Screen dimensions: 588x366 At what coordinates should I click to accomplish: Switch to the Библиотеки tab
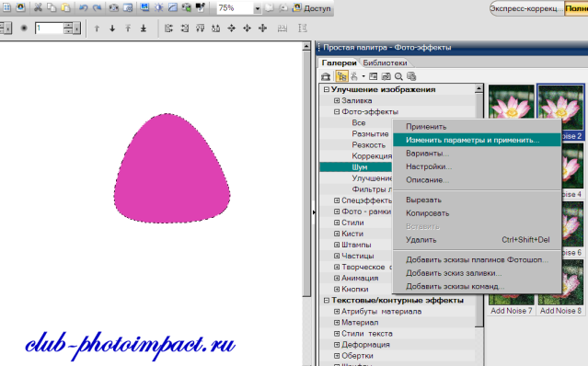385,63
